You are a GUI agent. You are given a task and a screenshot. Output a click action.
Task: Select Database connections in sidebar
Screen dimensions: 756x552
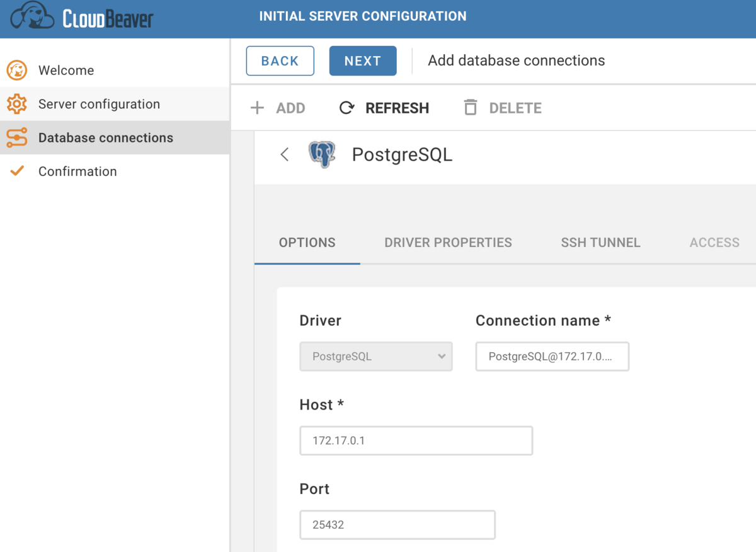click(115, 137)
